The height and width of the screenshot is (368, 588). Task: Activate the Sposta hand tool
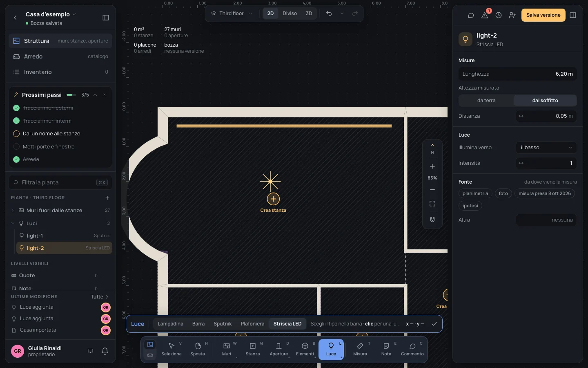pos(198,350)
